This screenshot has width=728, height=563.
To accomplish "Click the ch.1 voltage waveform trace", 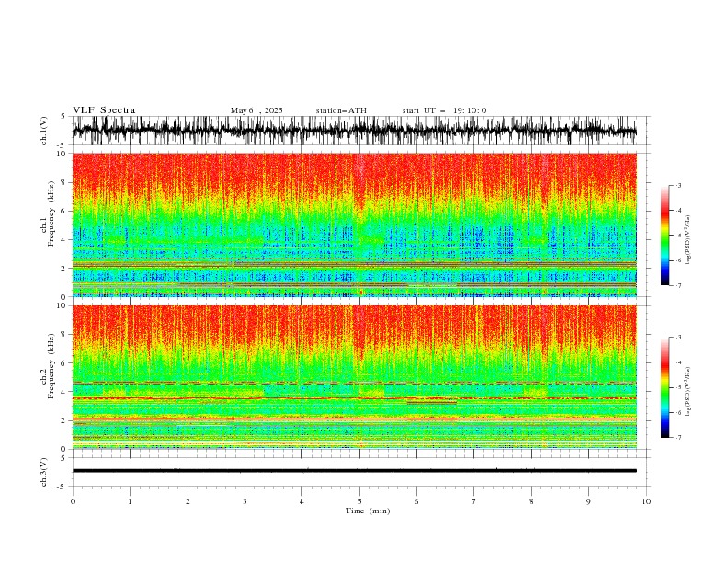I will point(354,131).
